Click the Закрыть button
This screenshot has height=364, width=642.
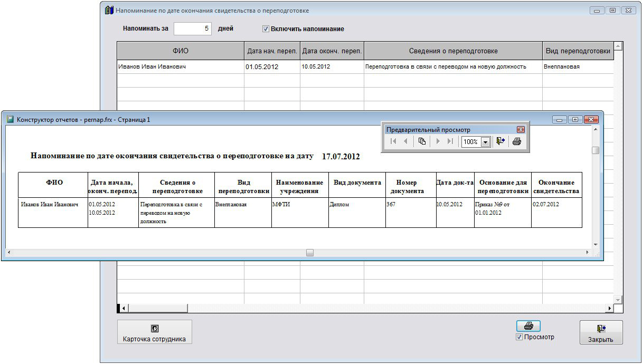click(601, 332)
